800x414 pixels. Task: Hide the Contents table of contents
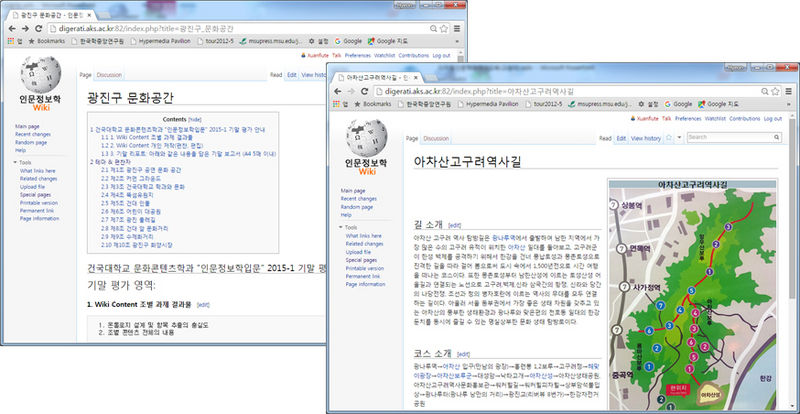coord(194,118)
